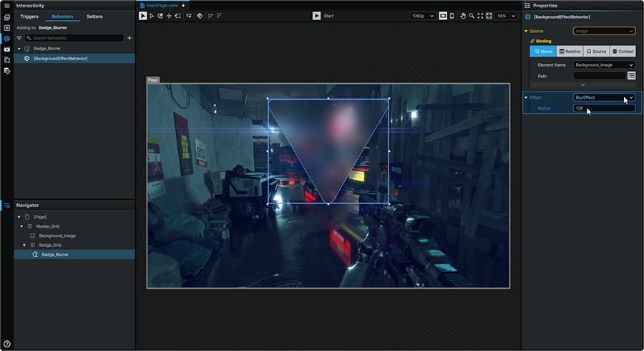Select [BackgroundEffectBehavior] in behaviors list
The width and height of the screenshot is (644, 351).
click(x=74, y=58)
